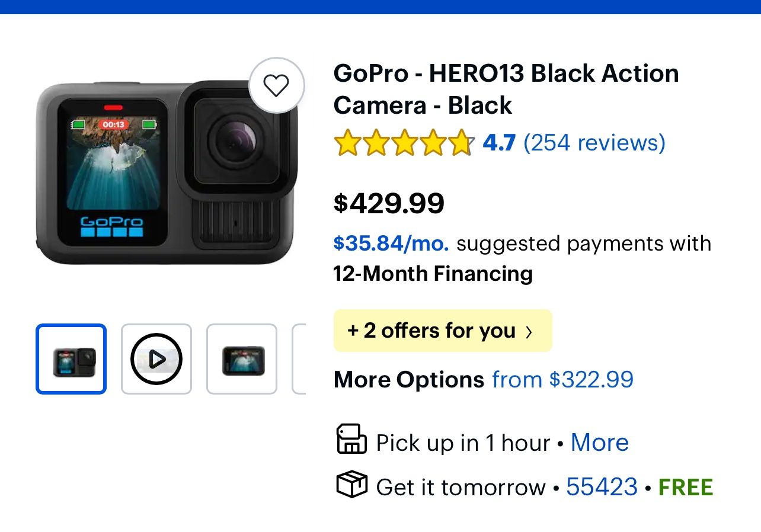Click the first gold star in the rating
The image size is (761, 532).
click(x=347, y=143)
